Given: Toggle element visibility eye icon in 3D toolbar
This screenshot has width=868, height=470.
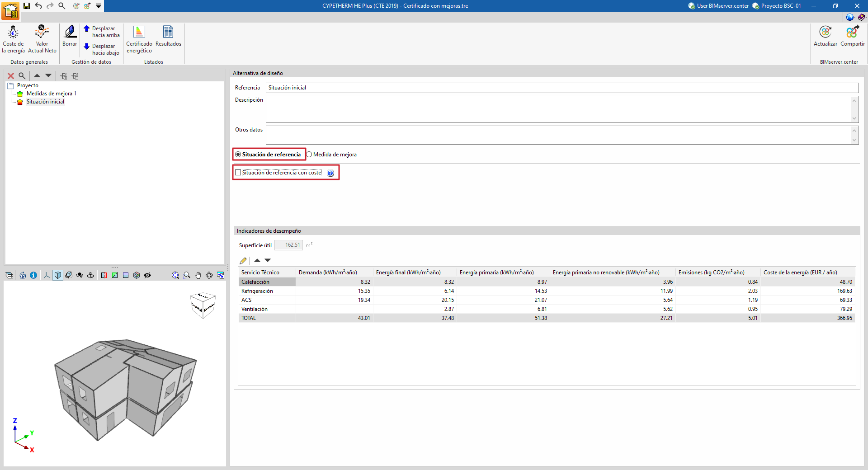Looking at the screenshot, I should coord(147,275).
